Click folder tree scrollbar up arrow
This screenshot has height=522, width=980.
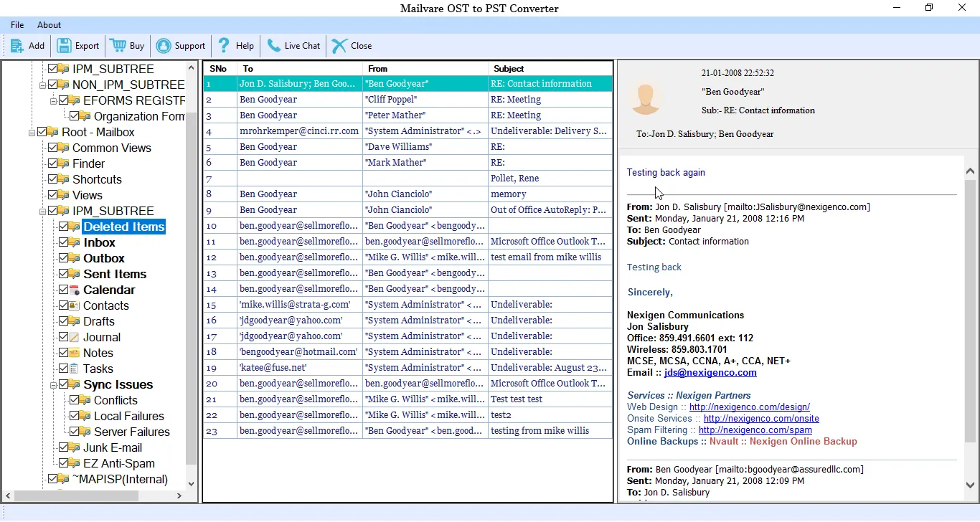(x=191, y=67)
